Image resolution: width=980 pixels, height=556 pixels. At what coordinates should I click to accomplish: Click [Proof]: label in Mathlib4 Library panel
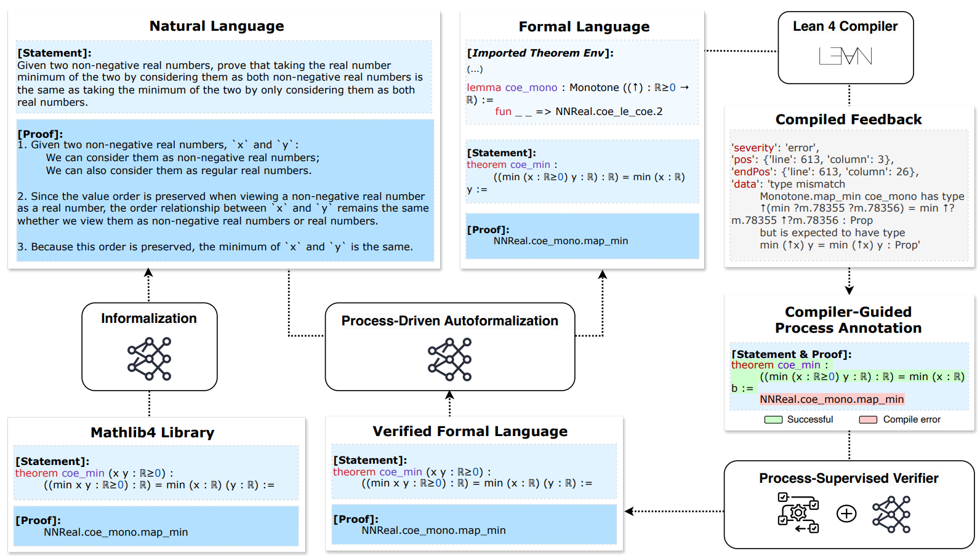click(38, 520)
